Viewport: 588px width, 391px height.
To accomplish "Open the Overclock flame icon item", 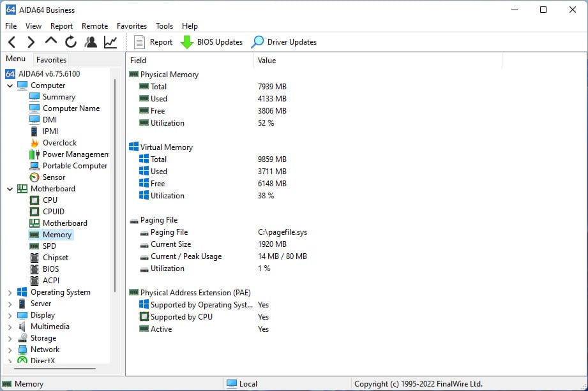I will (x=34, y=143).
